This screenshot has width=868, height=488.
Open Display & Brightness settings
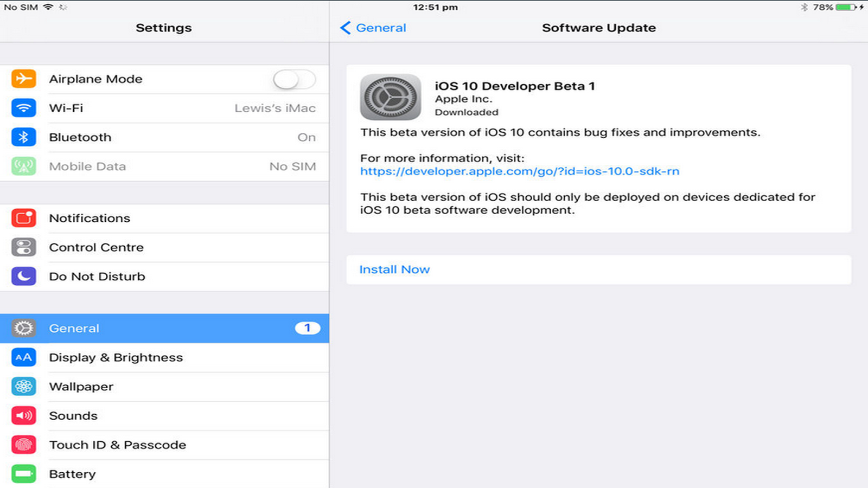point(163,357)
